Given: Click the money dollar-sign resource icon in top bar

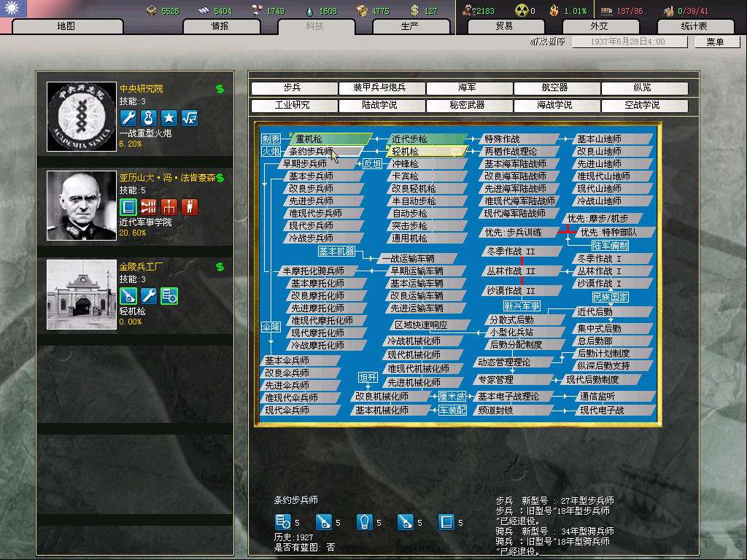Looking at the screenshot, I should point(414,11).
